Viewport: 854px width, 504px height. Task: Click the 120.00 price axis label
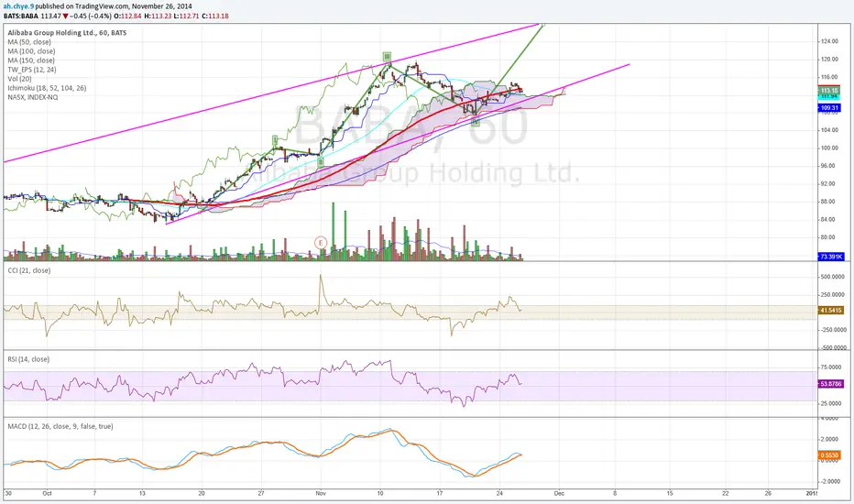(x=829, y=60)
